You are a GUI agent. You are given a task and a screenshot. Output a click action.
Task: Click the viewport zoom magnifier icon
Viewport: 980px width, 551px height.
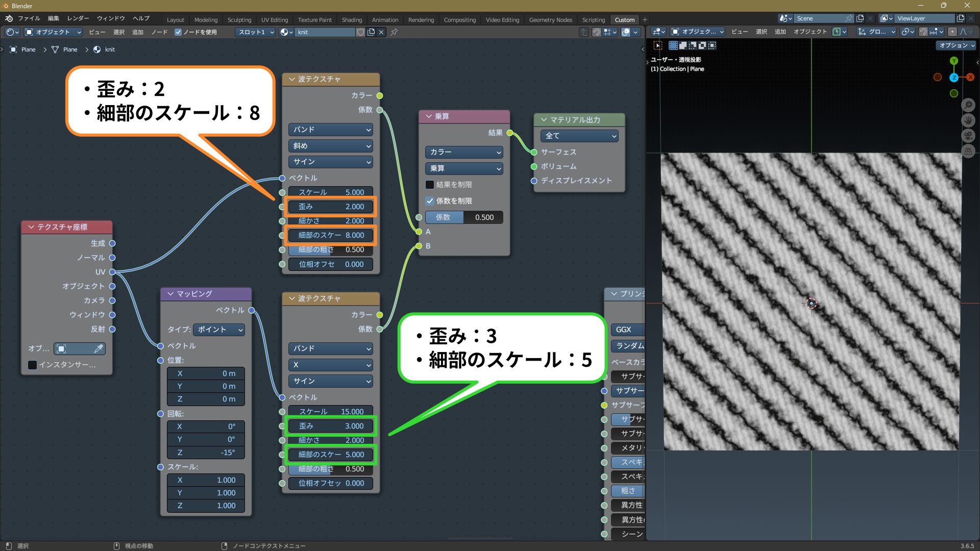pos(968,105)
